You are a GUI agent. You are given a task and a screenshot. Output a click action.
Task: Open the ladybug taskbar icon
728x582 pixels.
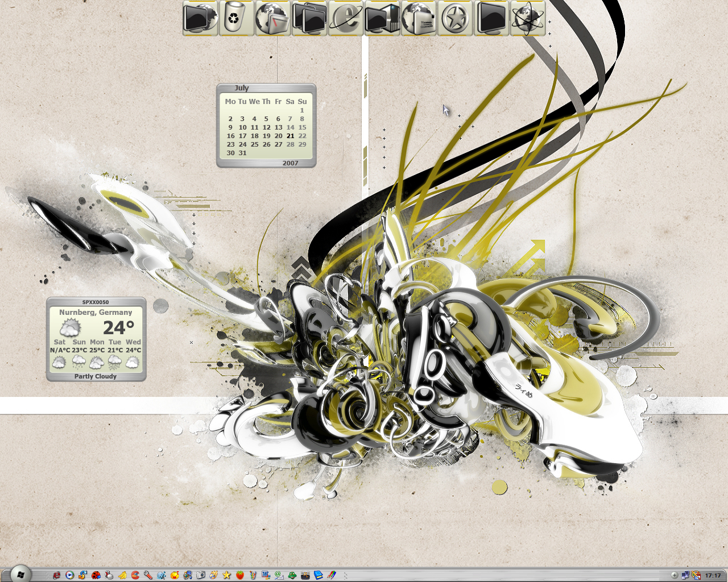(96, 575)
